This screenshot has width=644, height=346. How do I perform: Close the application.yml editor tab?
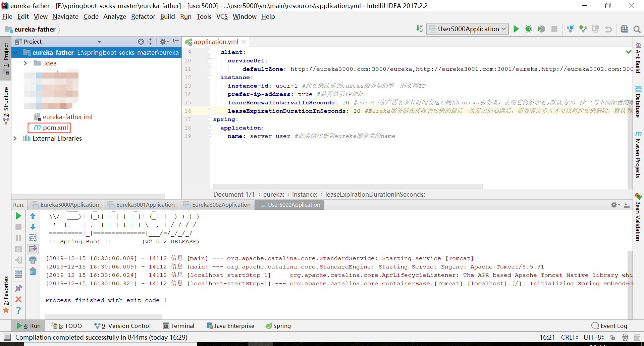tap(244, 42)
